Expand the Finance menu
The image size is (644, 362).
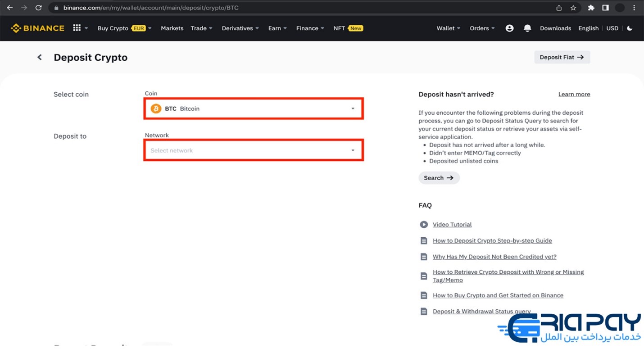pos(310,28)
